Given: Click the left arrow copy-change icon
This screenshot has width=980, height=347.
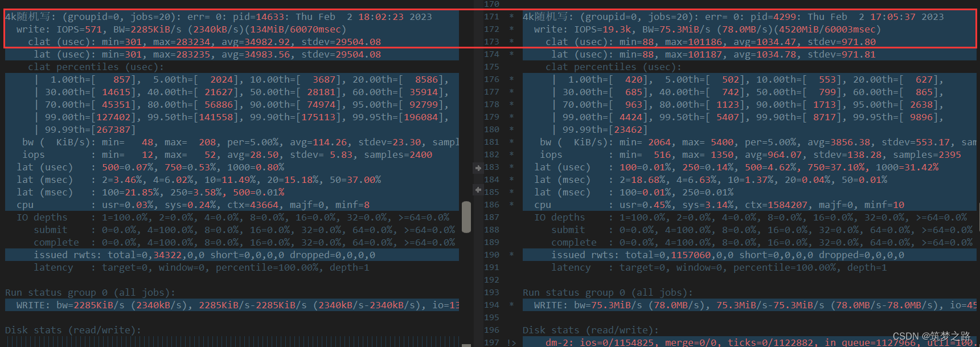Looking at the screenshot, I should pos(478,190).
